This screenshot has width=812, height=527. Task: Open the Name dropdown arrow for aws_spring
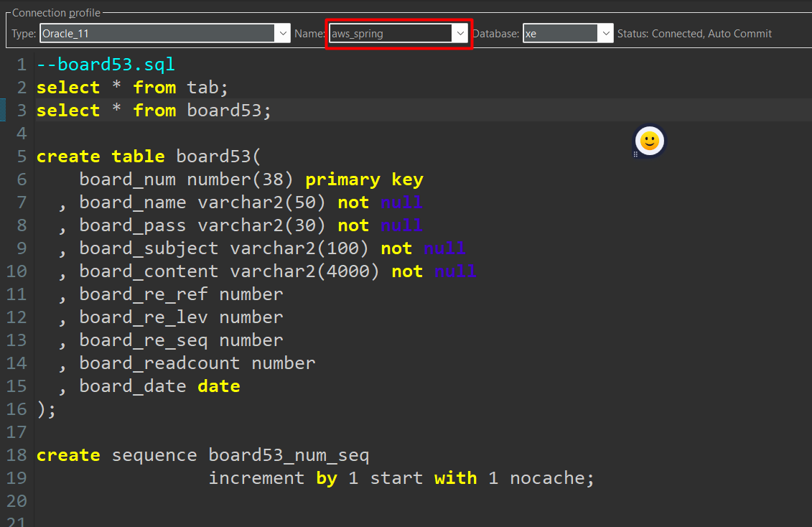460,34
